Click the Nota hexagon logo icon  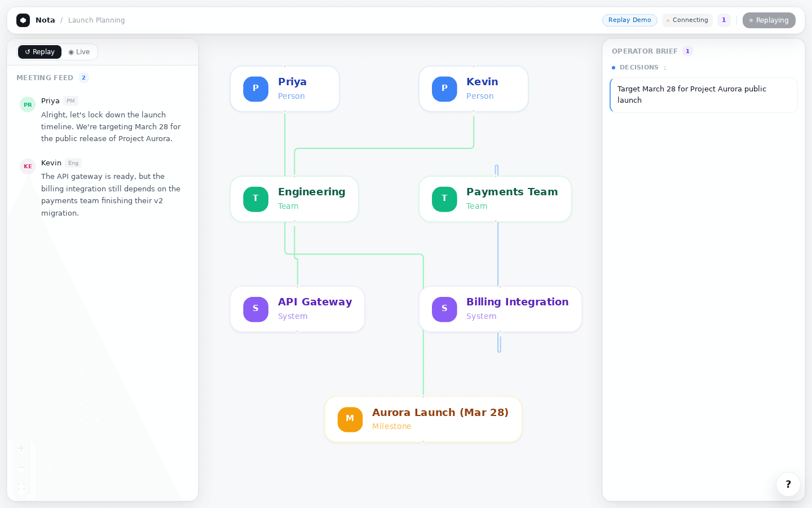click(23, 20)
